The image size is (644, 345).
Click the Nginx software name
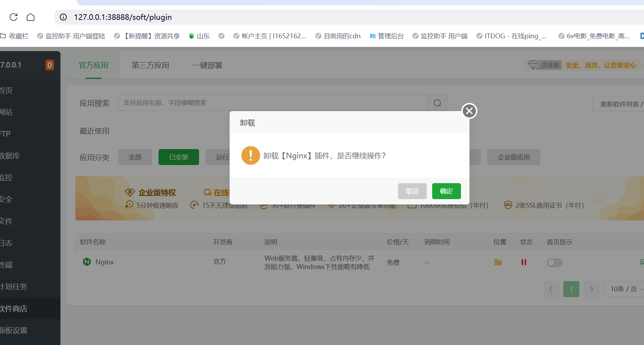104,262
